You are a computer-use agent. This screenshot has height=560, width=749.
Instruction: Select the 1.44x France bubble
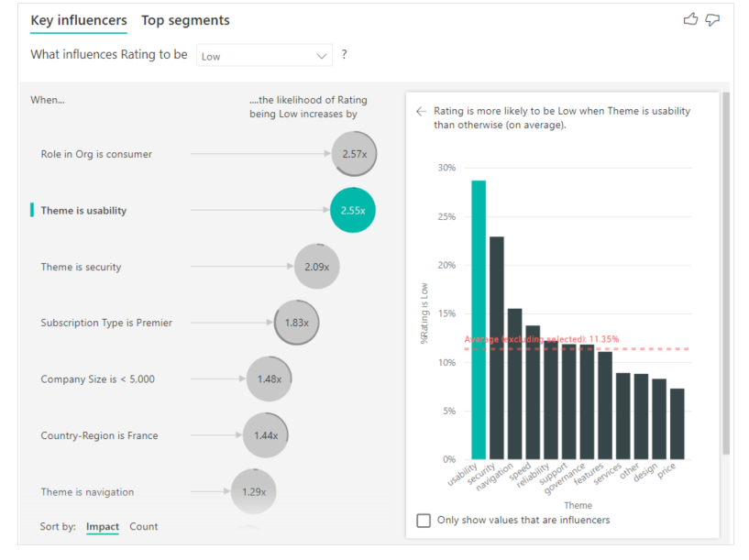(x=266, y=435)
